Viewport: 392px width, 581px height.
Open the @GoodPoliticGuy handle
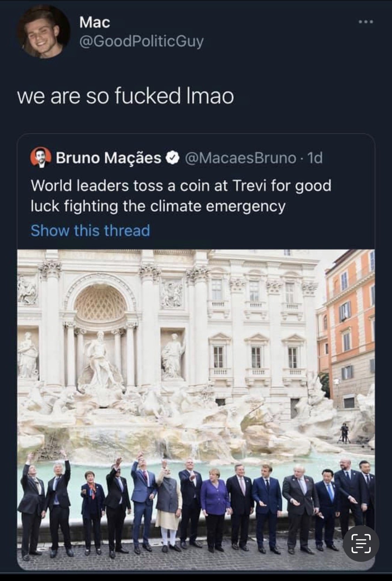point(141,41)
